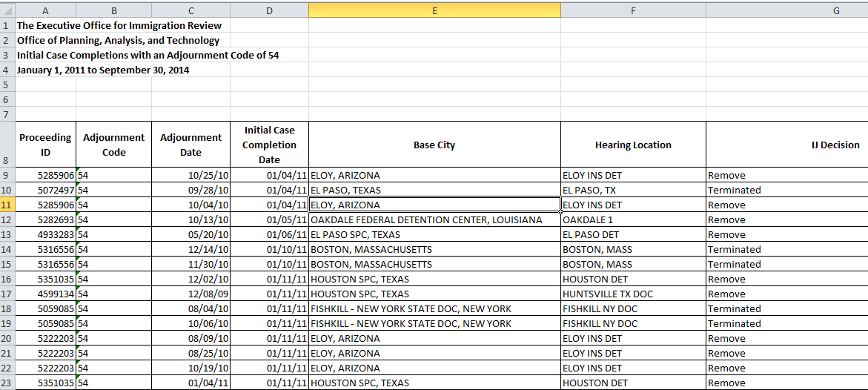Image resolution: width=868 pixels, height=390 pixels.
Task: Select column A header
Action: tap(45, 10)
